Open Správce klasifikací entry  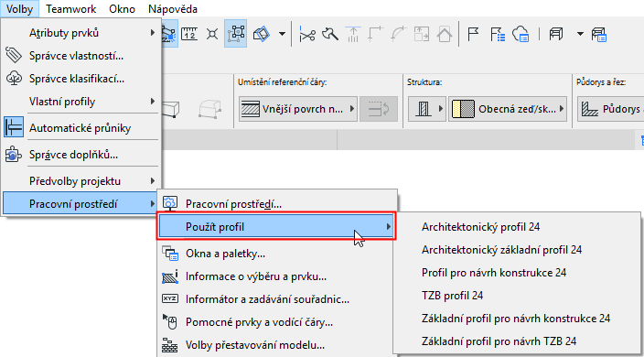coord(80,79)
